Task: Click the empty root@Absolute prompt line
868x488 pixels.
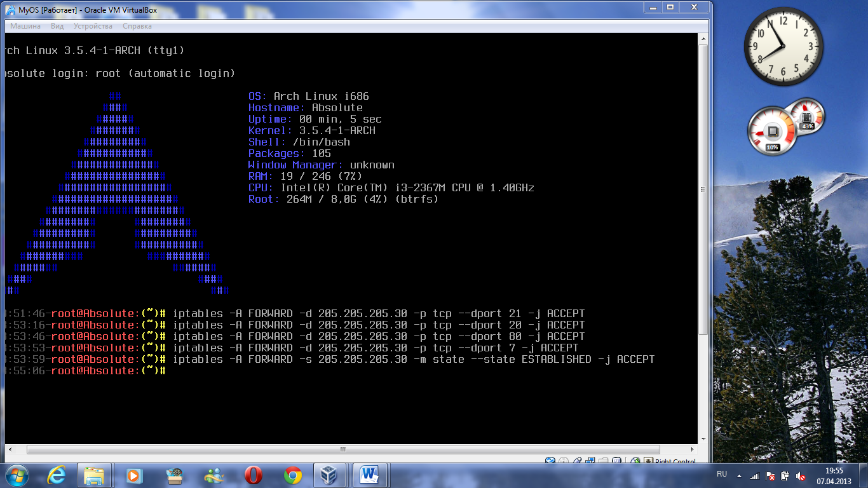Action: [x=85, y=370]
